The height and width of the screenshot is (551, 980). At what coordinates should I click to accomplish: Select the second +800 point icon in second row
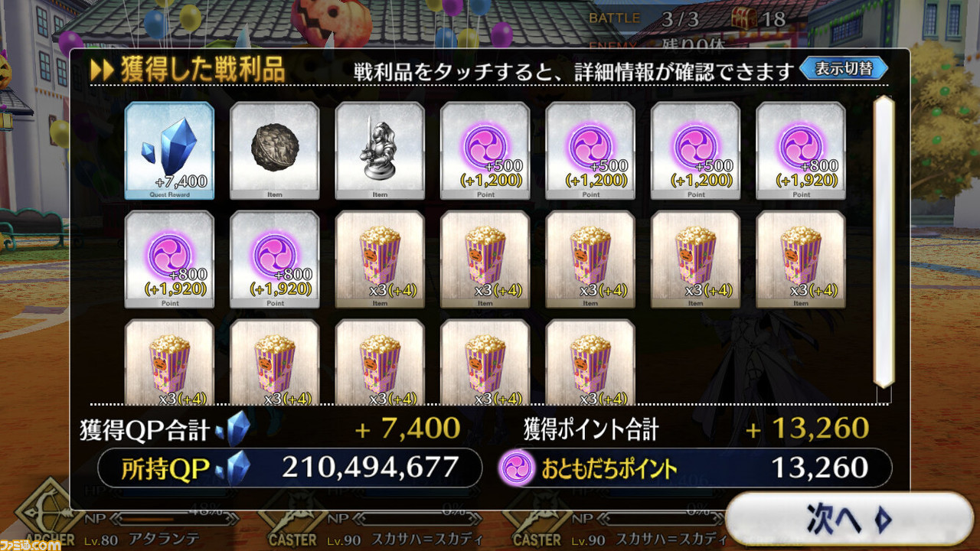[x=275, y=259]
